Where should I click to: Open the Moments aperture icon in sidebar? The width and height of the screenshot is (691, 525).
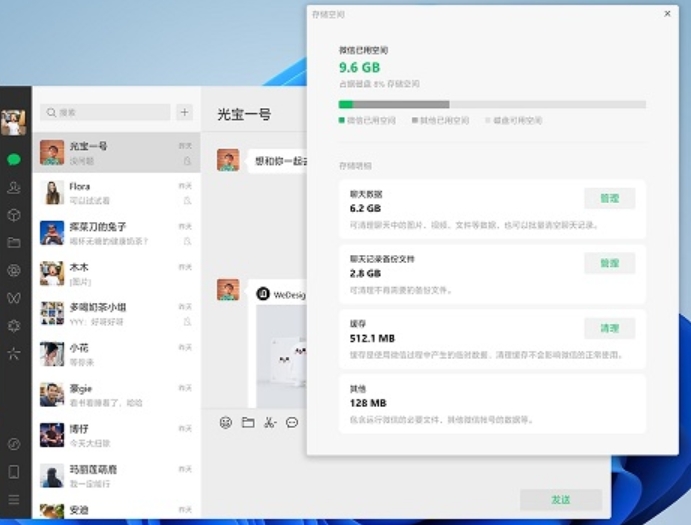tap(14, 270)
